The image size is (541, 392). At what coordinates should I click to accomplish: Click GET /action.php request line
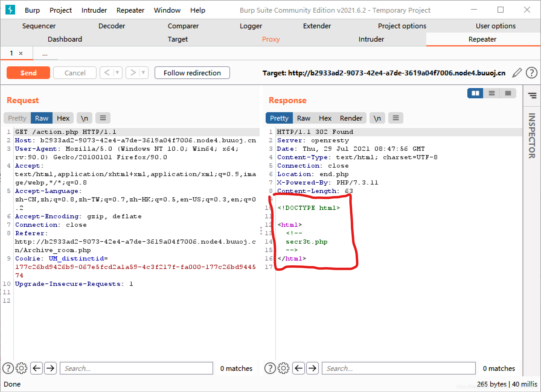click(x=66, y=132)
